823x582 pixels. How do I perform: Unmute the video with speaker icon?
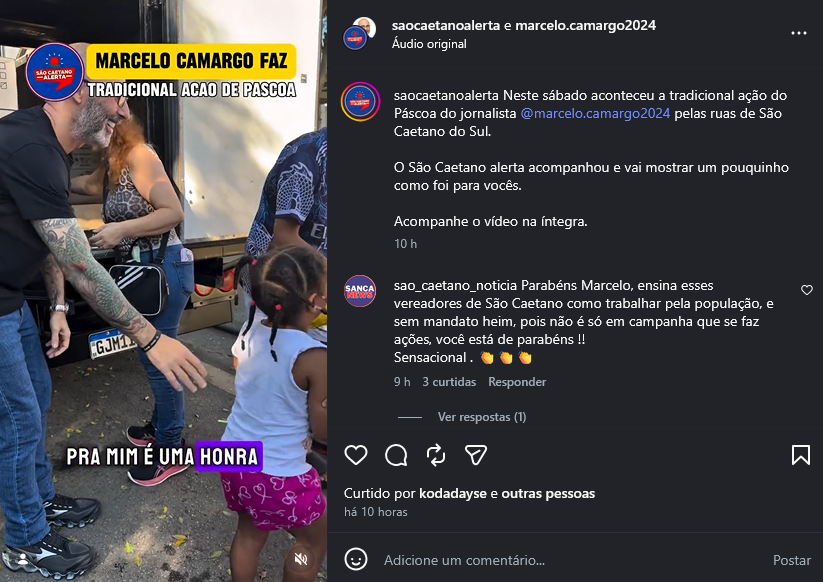coord(301,559)
